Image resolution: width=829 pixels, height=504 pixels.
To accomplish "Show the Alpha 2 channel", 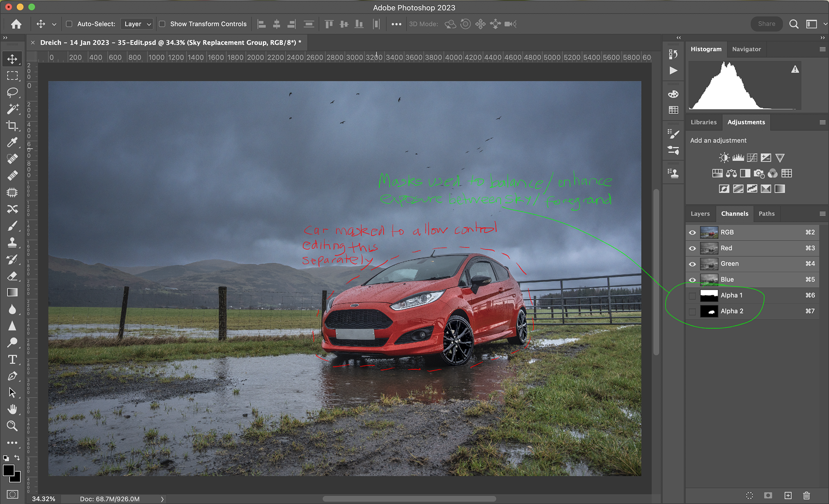I will tap(692, 312).
